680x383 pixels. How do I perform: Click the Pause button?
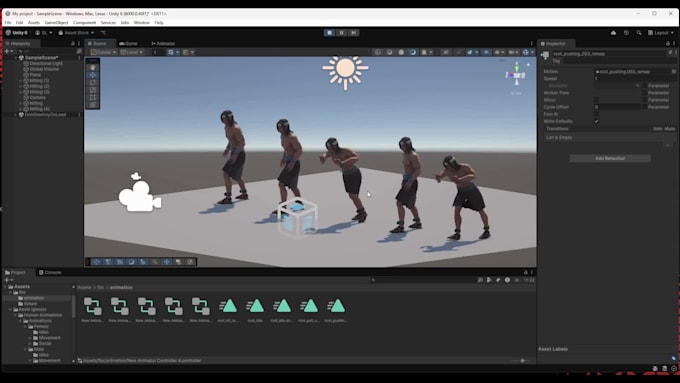click(341, 33)
